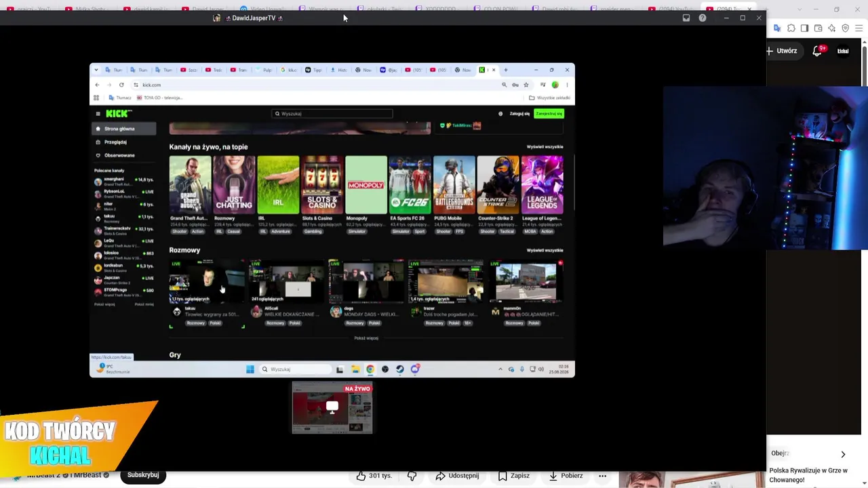This screenshot has height=488, width=868.
Task: Open Strona główna in Kick sidebar
Action: pyautogui.click(x=124, y=129)
